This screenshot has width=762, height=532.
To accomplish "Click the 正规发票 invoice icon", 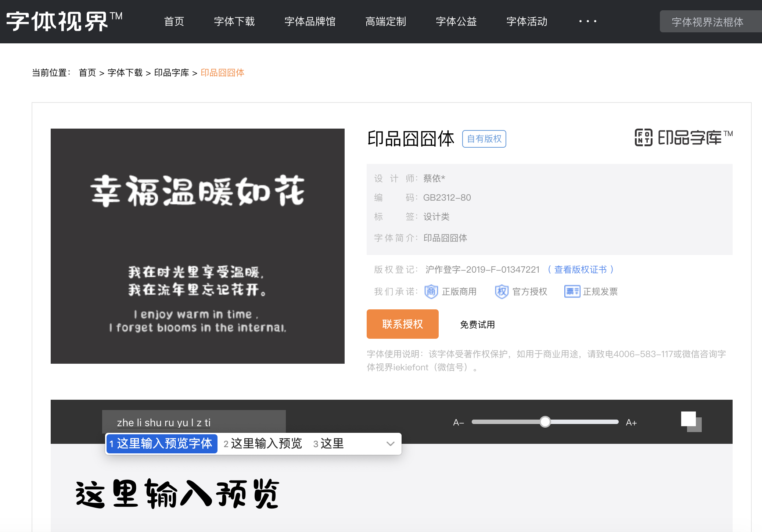I will coord(572,292).
